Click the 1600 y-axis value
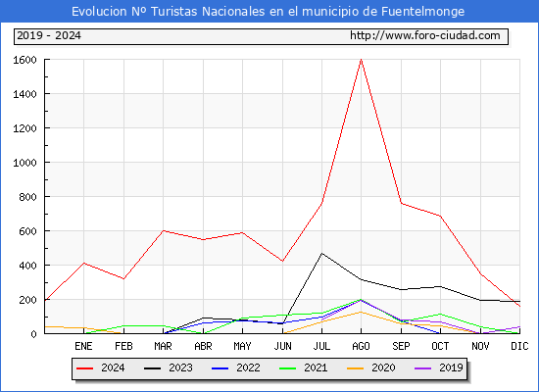Image resolution: width=539 pixels, height=392 pixels. pyautogui.click(x=24, y=60)
